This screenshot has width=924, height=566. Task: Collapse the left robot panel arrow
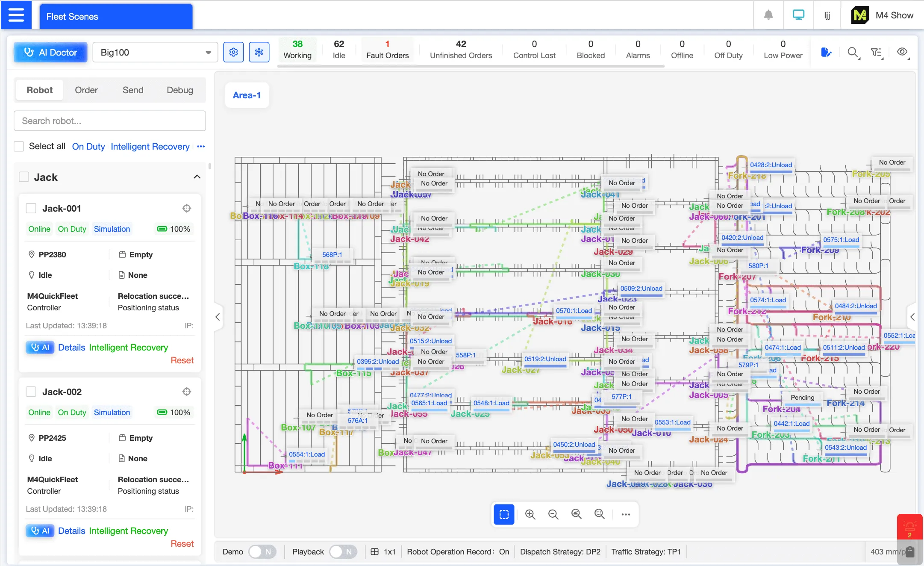click(218, 317)
